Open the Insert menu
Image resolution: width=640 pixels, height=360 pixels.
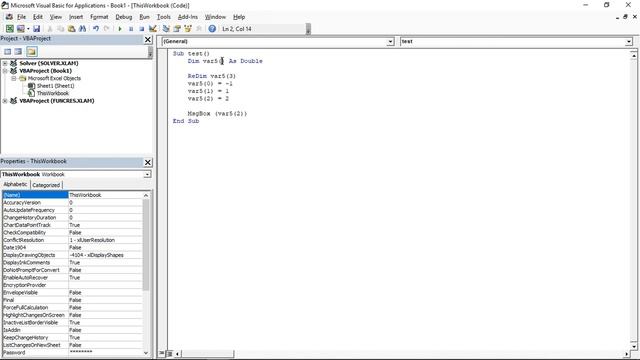76,17
